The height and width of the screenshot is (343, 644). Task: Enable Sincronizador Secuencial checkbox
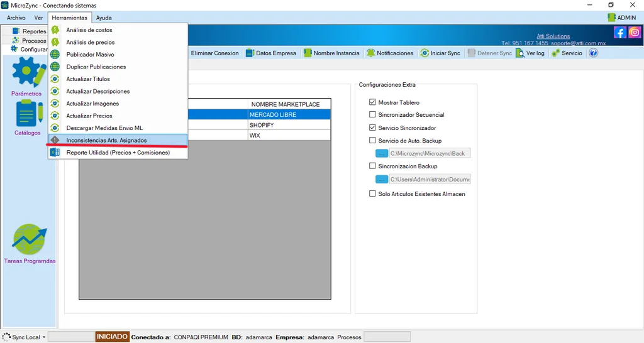pyautogui.click(x=372, y=114)
